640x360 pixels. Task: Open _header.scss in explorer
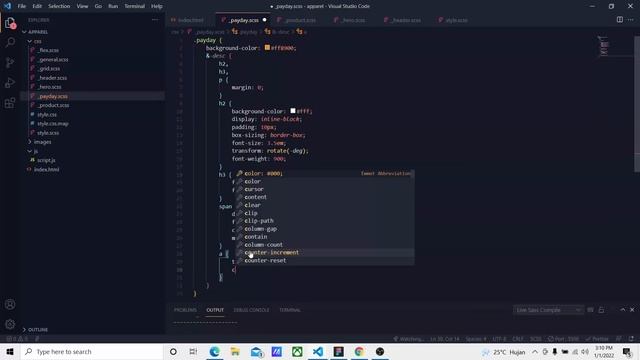click(x=52, y=78)
